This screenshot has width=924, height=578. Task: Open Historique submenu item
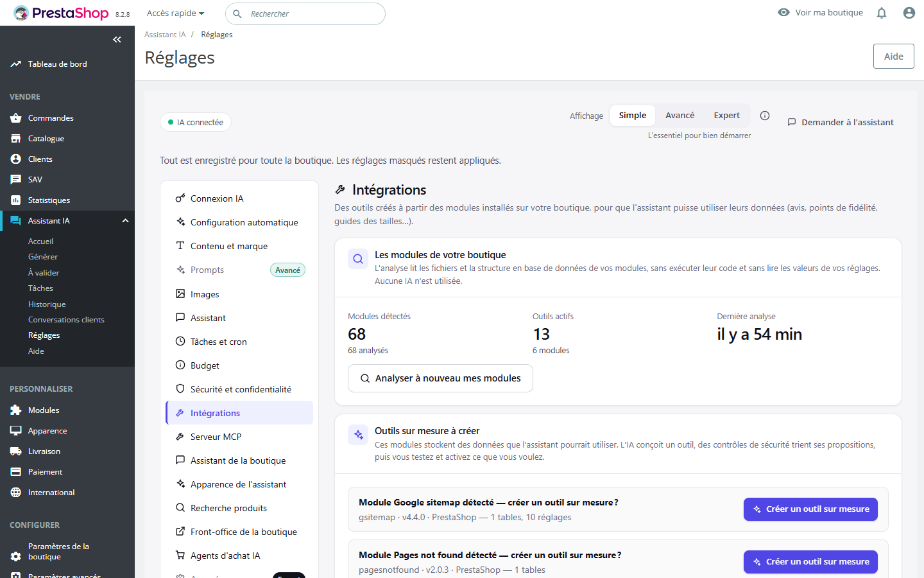tap(47, 304)
